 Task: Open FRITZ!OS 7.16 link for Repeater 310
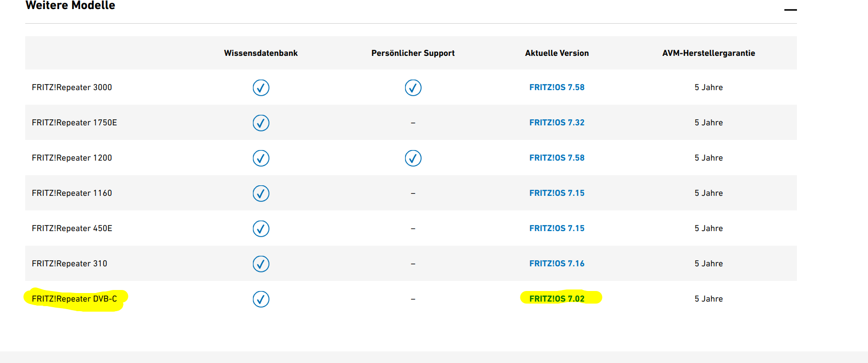[557, 264]
